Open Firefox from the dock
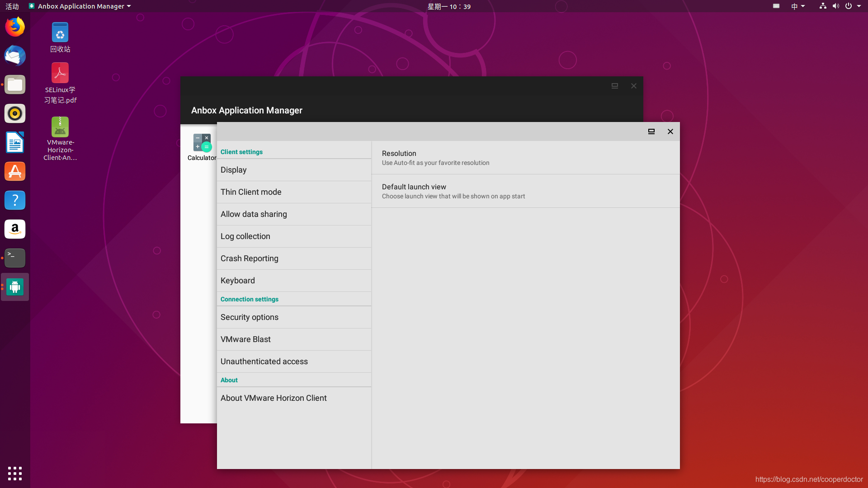The image size is (868, 488). [15, 27]
